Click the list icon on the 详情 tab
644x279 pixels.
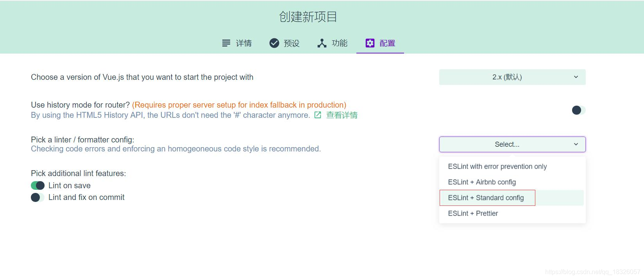click(226, 43)
